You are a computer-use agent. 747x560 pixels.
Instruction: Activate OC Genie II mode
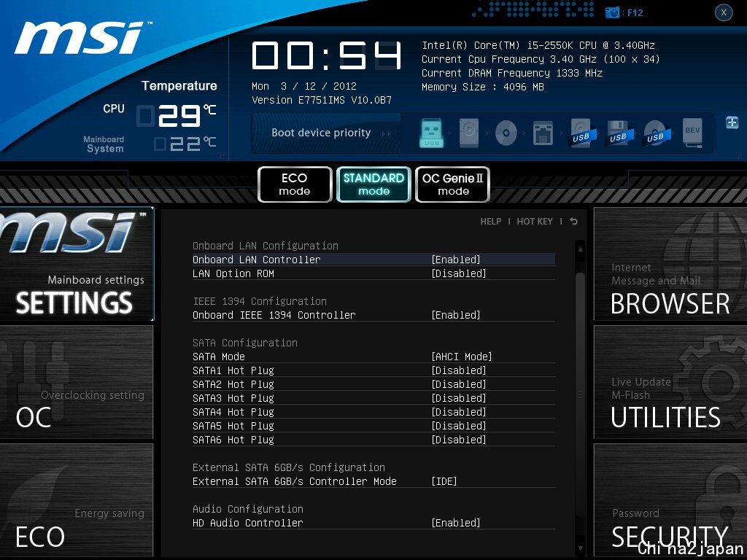[452, 184]
